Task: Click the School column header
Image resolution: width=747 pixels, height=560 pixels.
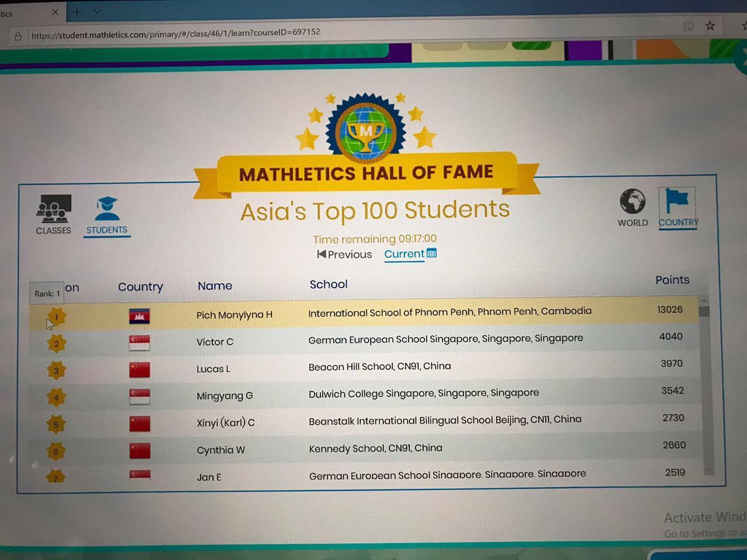Action: pos(329,284)
